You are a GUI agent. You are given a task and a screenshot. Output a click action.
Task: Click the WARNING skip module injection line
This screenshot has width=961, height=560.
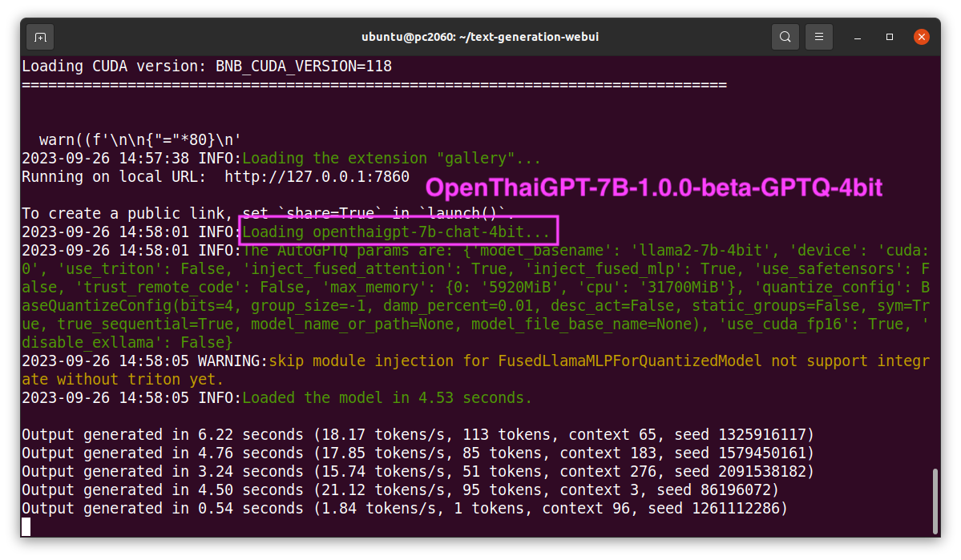click(475, 361)
